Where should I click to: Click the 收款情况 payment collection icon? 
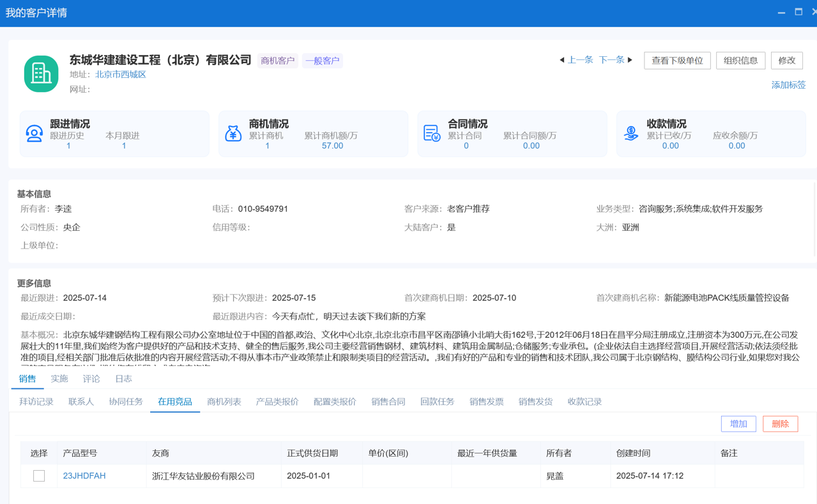[x=632, y=134]
